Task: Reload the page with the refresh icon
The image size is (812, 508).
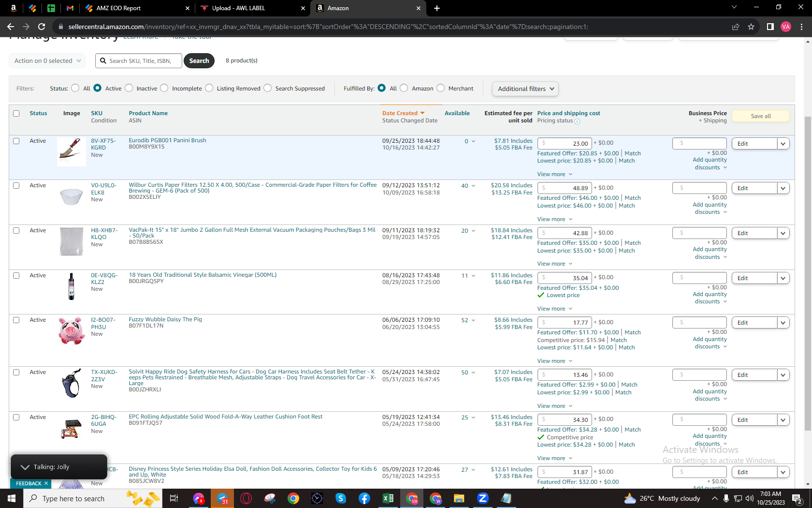Action: click(x=42, y=27)
